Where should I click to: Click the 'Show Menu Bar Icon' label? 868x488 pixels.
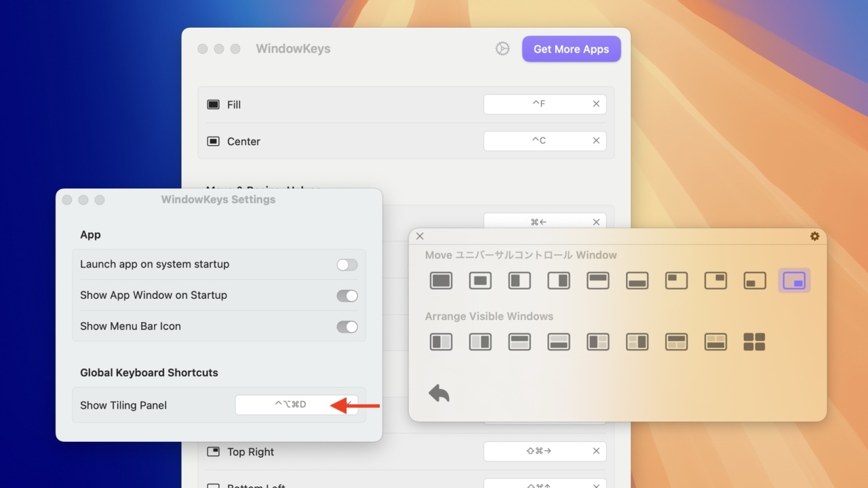(130, 327)
